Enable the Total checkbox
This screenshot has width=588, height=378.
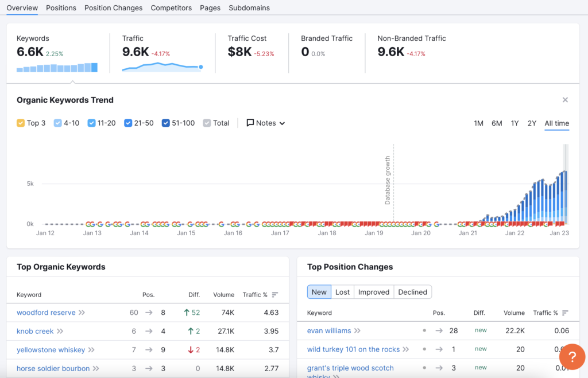pos(207,123)
